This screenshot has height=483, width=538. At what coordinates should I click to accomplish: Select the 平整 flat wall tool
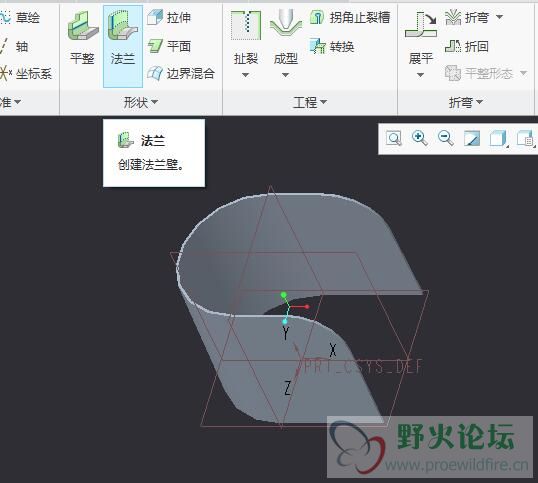click(x=82, y=38)
